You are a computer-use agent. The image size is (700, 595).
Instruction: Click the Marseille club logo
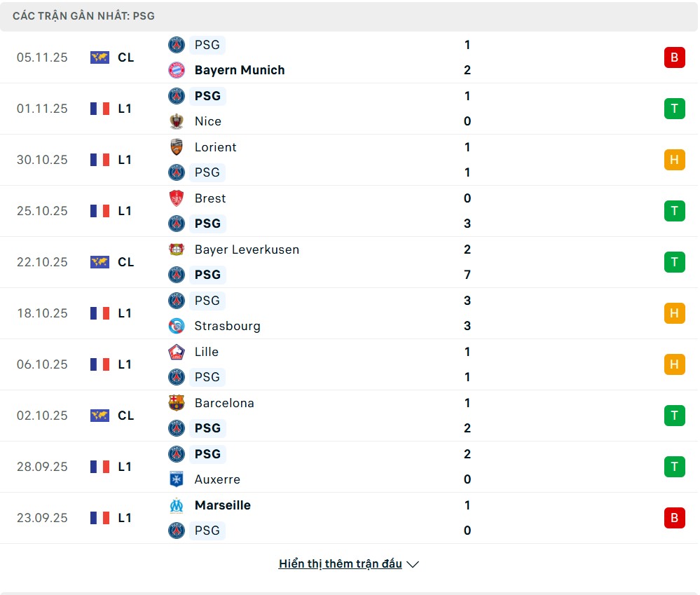pyautogui.click(x=177, y=505)
